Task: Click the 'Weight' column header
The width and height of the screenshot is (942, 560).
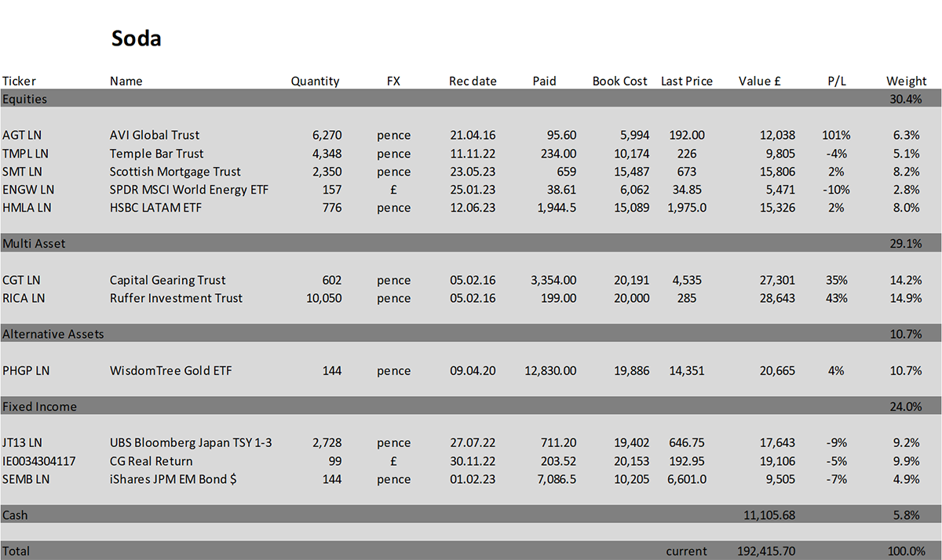Action: coord(907,81)
